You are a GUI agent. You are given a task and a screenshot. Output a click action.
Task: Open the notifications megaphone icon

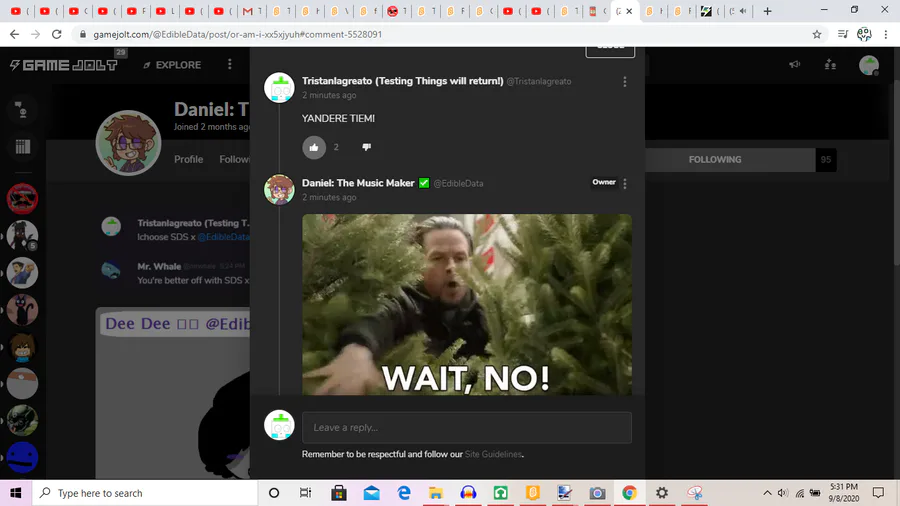tap(794, 64)
